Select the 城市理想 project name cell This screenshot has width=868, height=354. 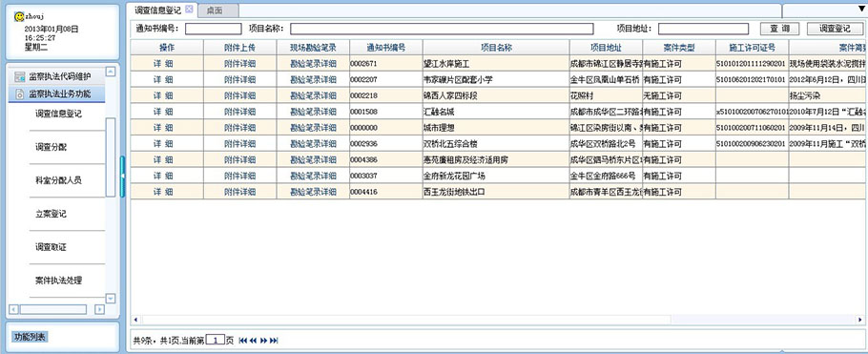click(x=497, y=128)
